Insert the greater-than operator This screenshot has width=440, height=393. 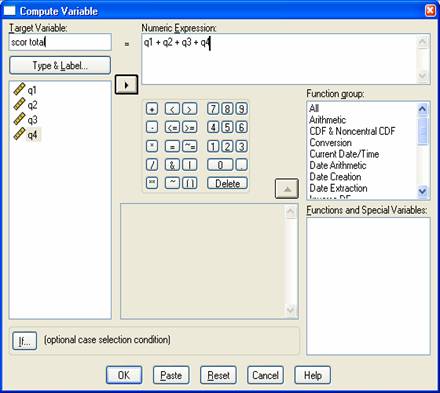(x=189, y=109)
